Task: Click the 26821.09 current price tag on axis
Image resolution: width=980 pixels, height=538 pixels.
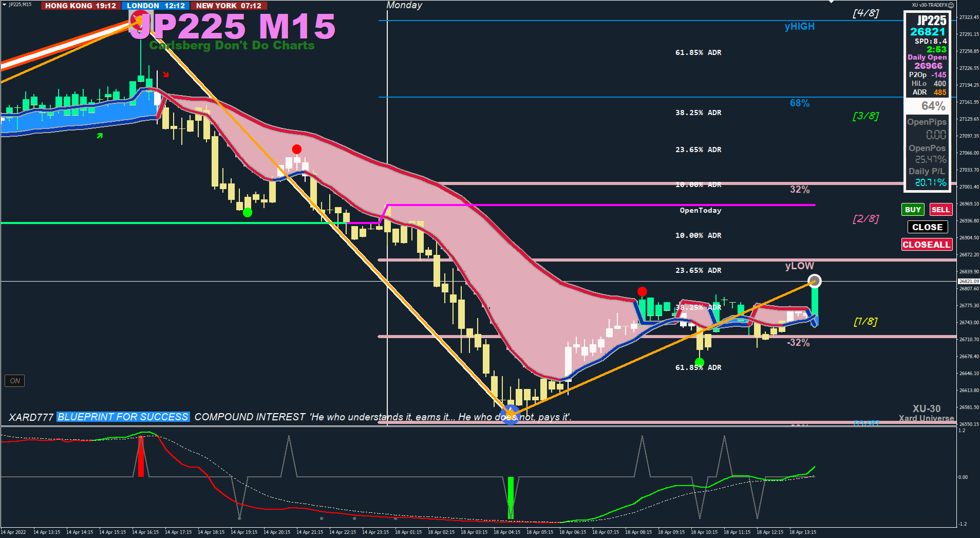Action: pyautogui.click(x=969, y=282)
